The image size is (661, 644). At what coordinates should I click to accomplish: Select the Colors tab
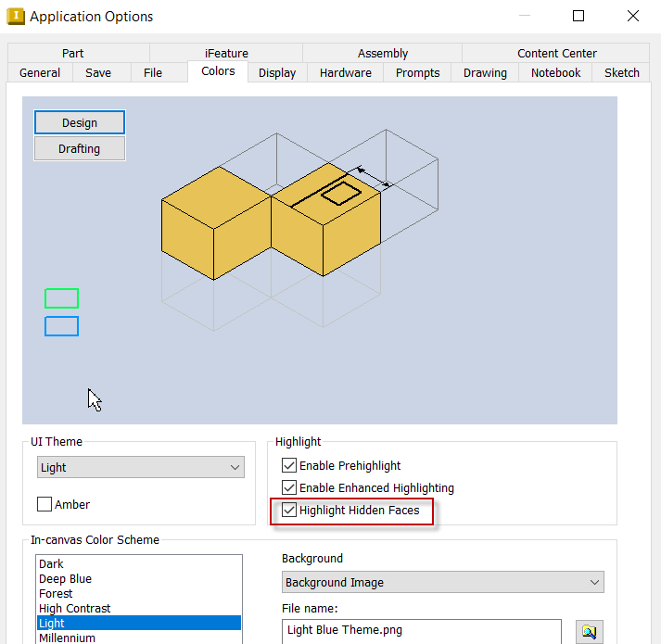(x=218, y=71)
